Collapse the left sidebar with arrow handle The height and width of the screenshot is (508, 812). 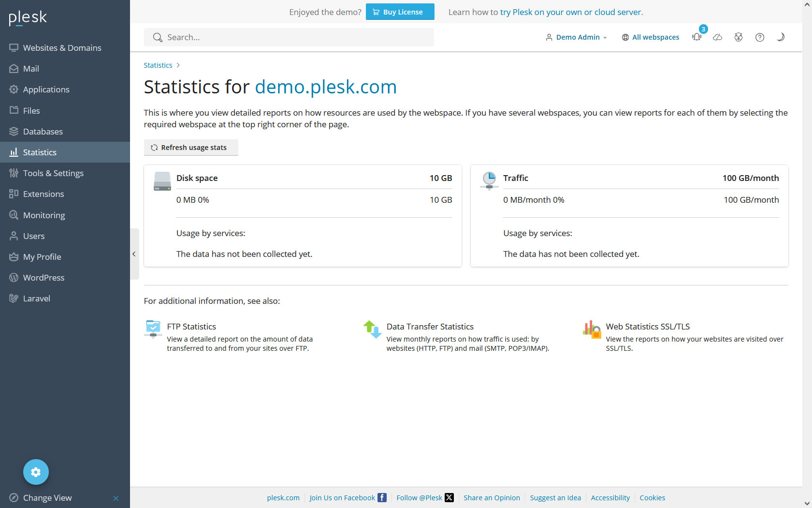click(x=134, y=254)
